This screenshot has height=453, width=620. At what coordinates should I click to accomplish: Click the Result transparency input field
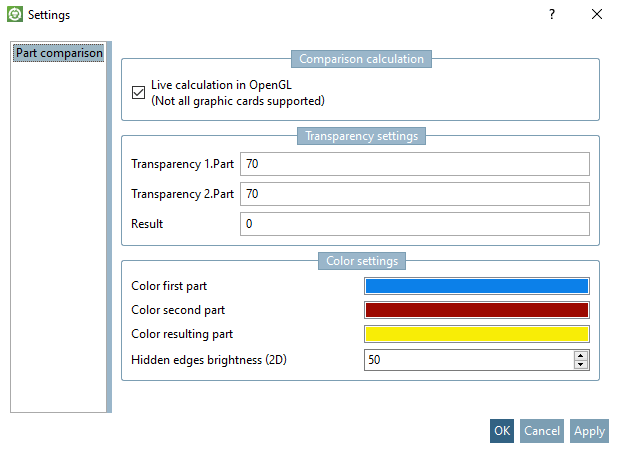pos(414,224)
